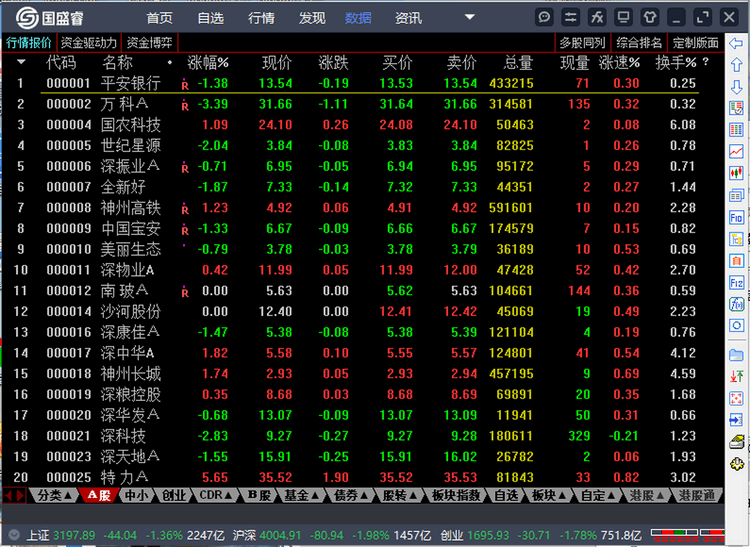
Task: Expand the 债券▲ bottom tab menu
Action: (351, 495)
